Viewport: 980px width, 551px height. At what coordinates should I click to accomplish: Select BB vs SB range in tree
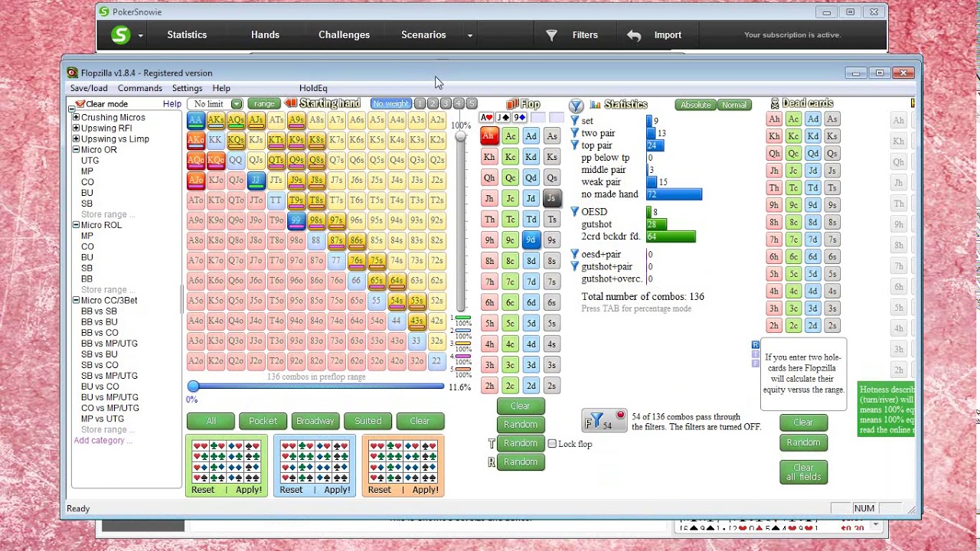pos(99,311)
